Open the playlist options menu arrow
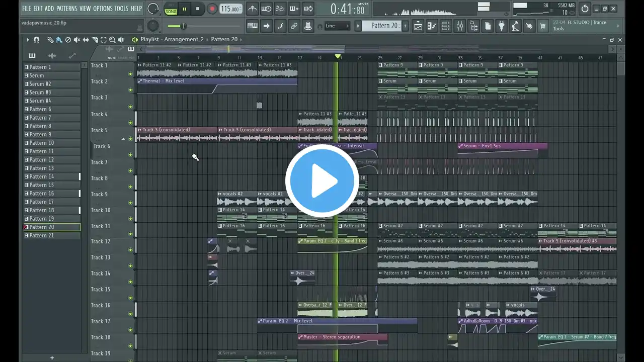This screenshot has height=362, width=644. pos(28,40)
